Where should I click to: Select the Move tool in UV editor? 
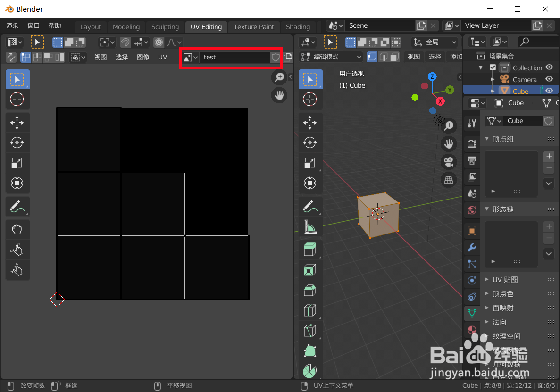[17, 123]
